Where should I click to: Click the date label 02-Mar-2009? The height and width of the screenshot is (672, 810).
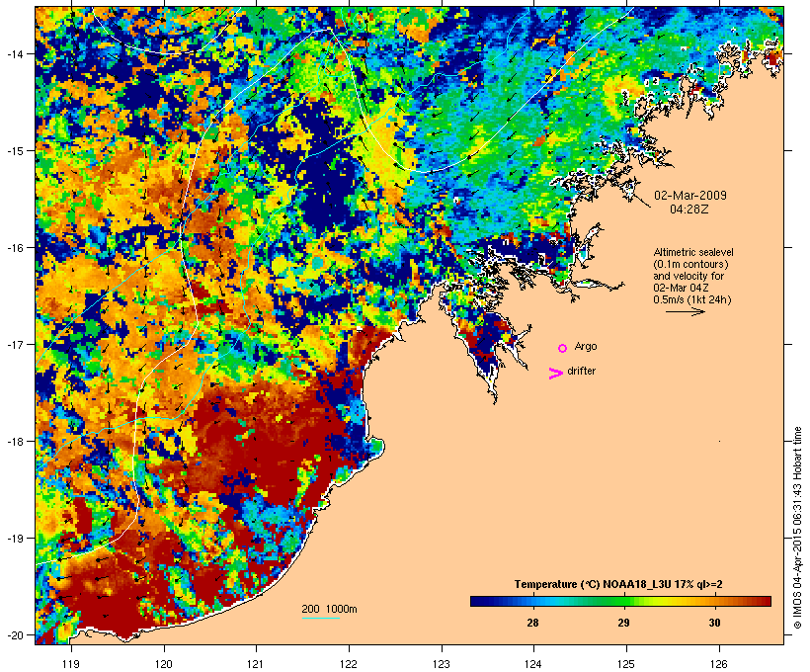pyautogui.click(x=690, y=196)
